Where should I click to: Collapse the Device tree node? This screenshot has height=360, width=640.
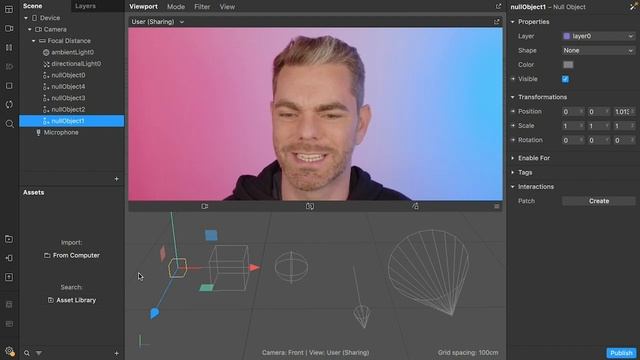tap(26, 18)
